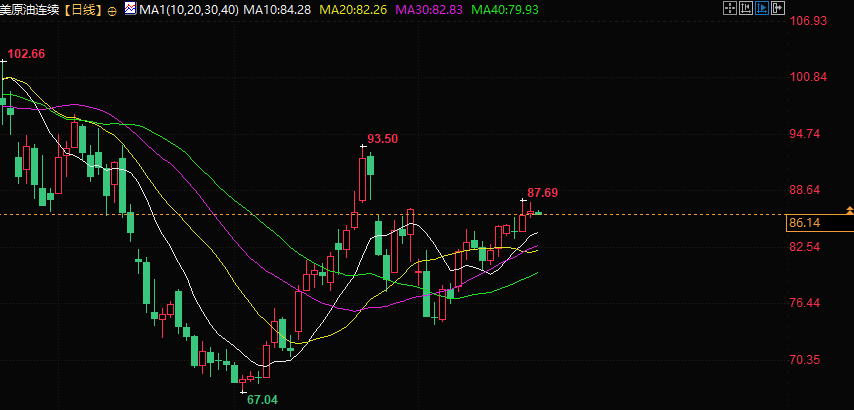
Task: Click the highlighted blue axis play icon
Action: (x=761, y=8)
